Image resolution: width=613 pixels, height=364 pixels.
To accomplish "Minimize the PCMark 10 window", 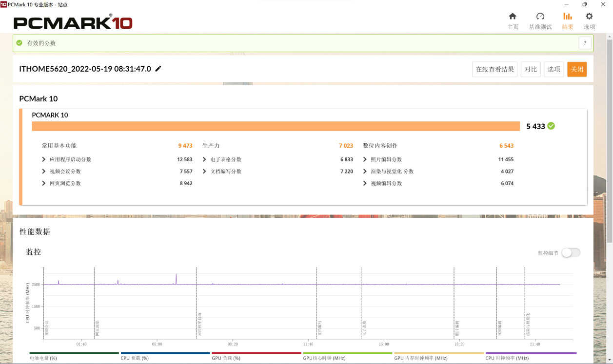I will click(x=566, y=4).
